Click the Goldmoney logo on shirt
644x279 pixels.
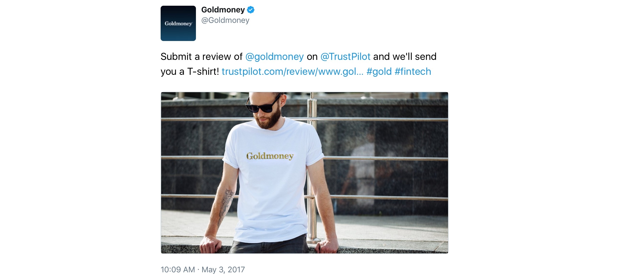click(270, 156)
